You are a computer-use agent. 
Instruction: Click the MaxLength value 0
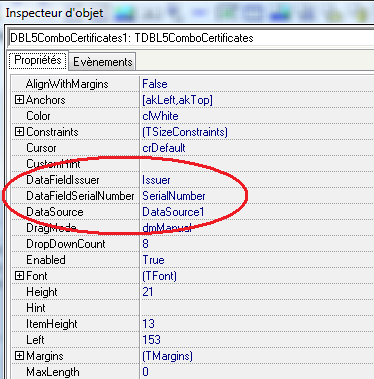(145, 372)
